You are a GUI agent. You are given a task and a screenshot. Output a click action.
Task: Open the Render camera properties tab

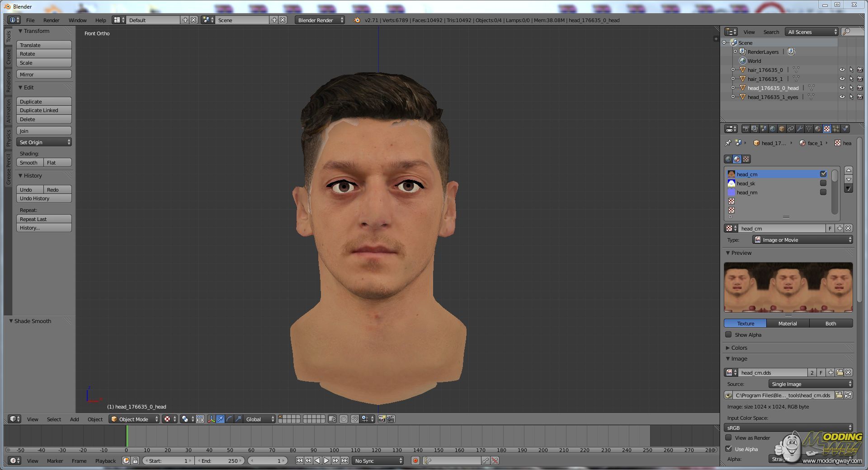pos(745,129)
